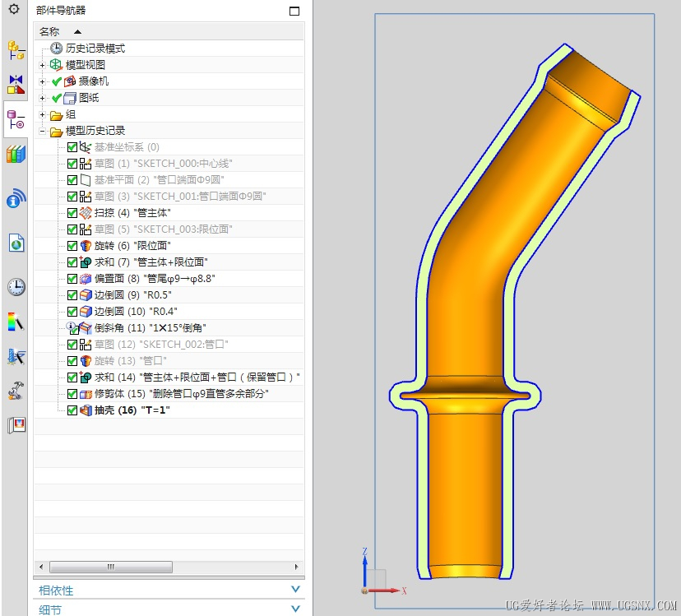Maximize the Part Navigator panel
The width and height of the screenshot is (681, 616).
294,11
